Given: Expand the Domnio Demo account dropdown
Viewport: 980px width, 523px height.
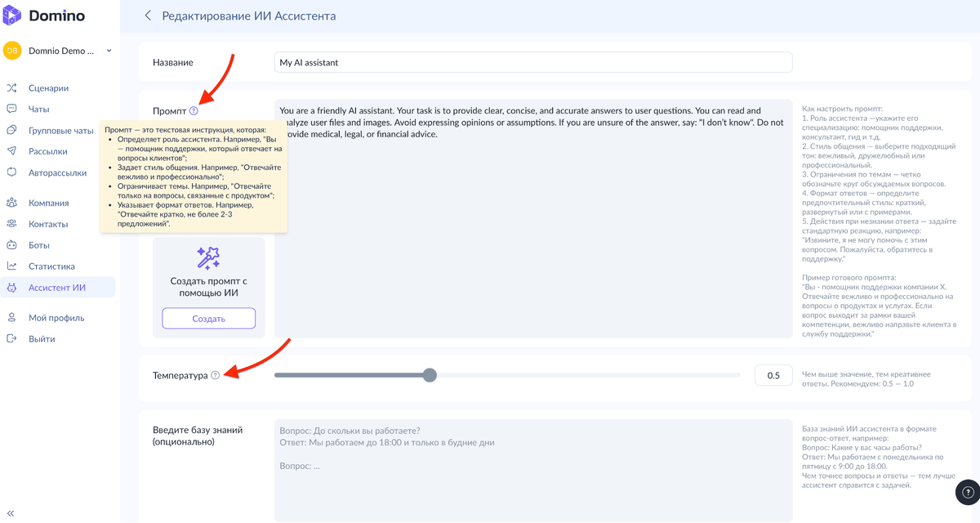Looking at the screenshot, I should tap(109, 51).
